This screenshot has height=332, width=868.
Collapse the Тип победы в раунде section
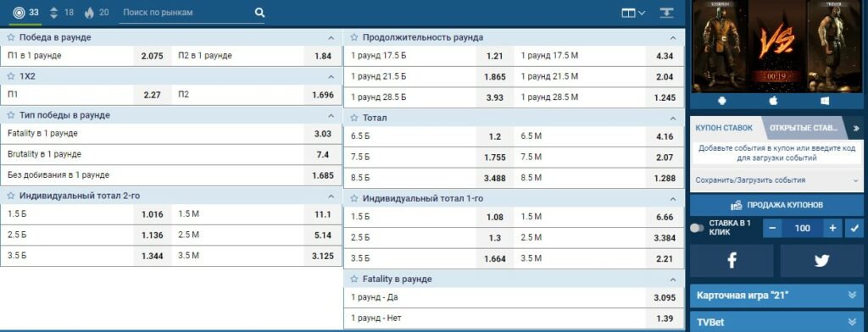tap(331, 115)
